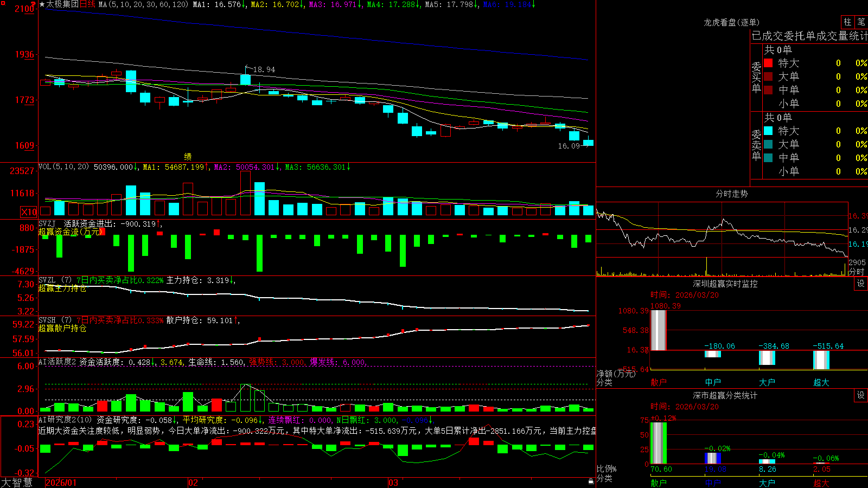Click the 散户持仓: 59.101 value

[201, 320]
